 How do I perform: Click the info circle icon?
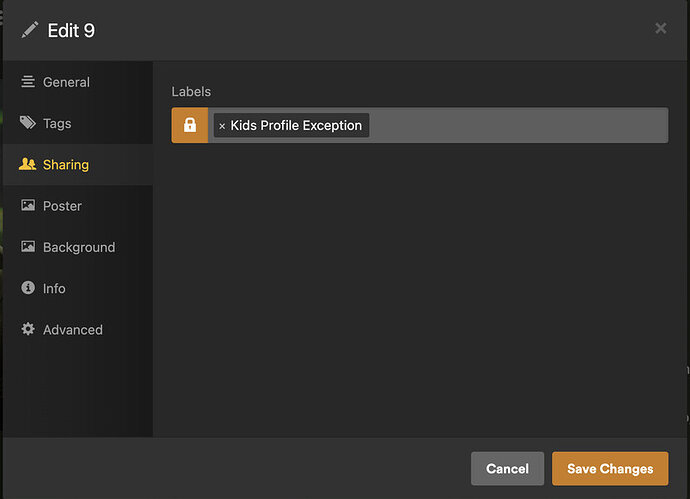click(28, 288)
